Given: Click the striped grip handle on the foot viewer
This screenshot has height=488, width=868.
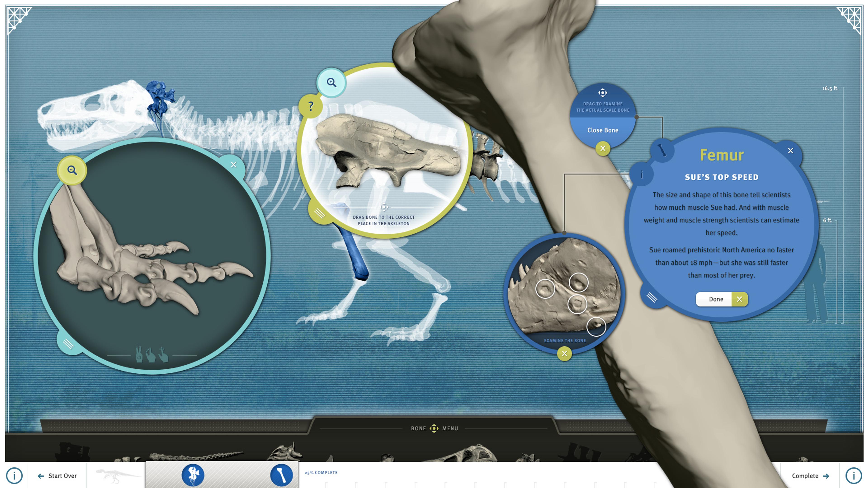Looking at the screenshot, I should click(68, 344).
